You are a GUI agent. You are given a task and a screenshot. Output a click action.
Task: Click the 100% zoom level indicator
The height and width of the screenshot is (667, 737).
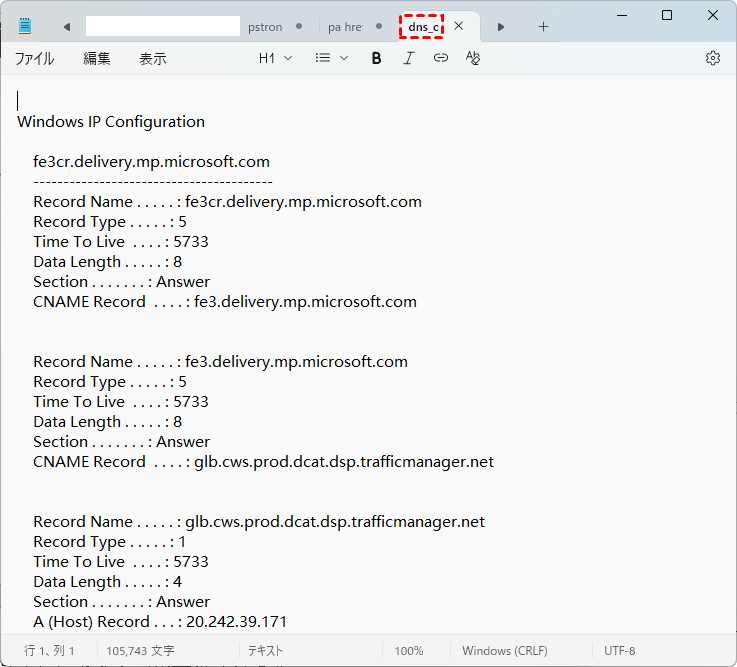tap(408, 650)
